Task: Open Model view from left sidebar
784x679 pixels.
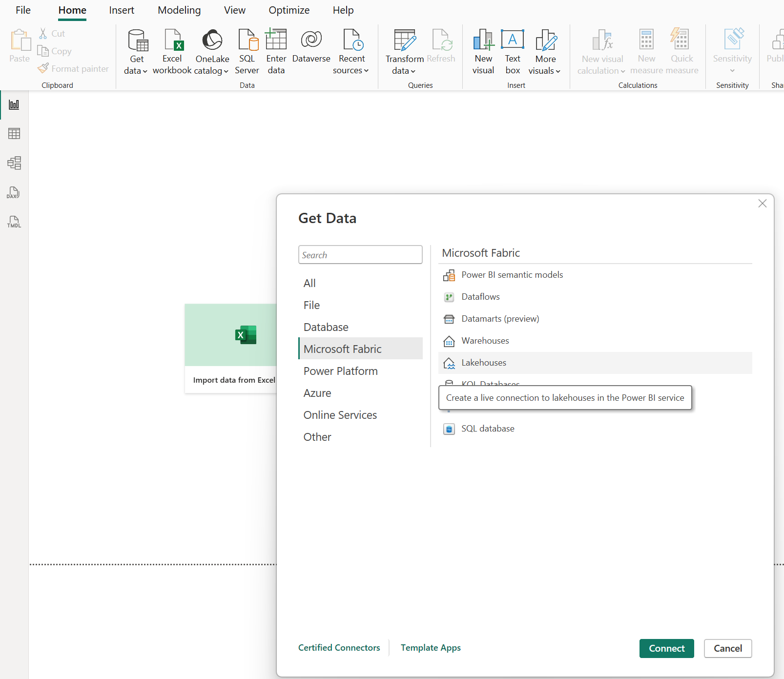Action: pyautogui.click(x=14, y=163)
